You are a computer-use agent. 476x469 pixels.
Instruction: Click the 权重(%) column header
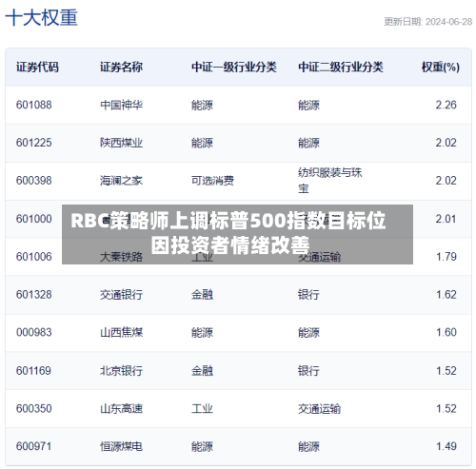point(441,67)
